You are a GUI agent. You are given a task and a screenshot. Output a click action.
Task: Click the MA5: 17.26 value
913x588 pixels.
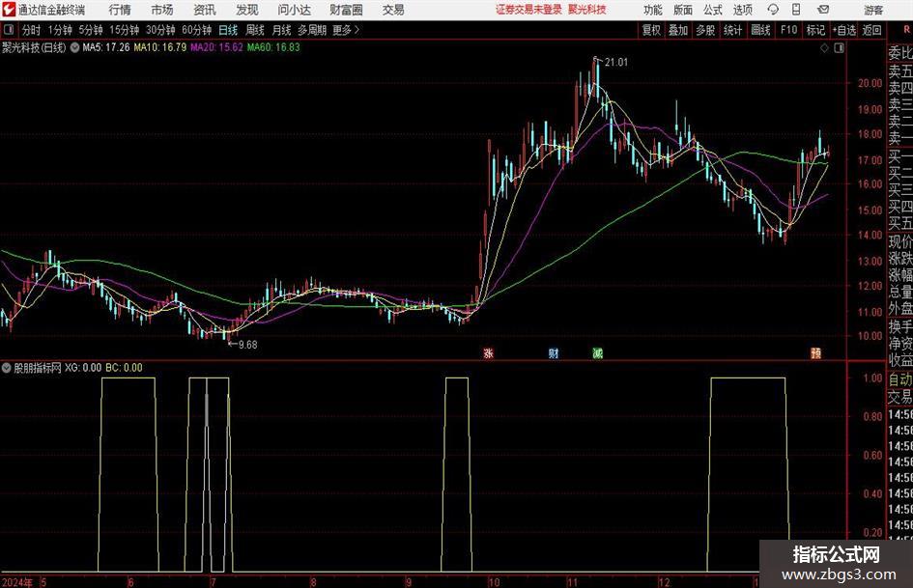click(106, 47)
